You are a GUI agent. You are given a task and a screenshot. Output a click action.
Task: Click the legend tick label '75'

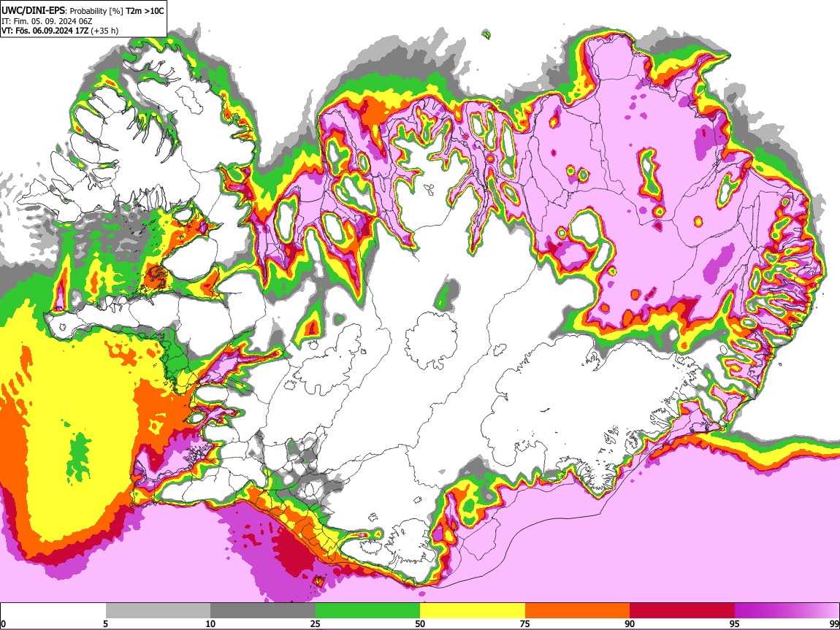point(525,624)
